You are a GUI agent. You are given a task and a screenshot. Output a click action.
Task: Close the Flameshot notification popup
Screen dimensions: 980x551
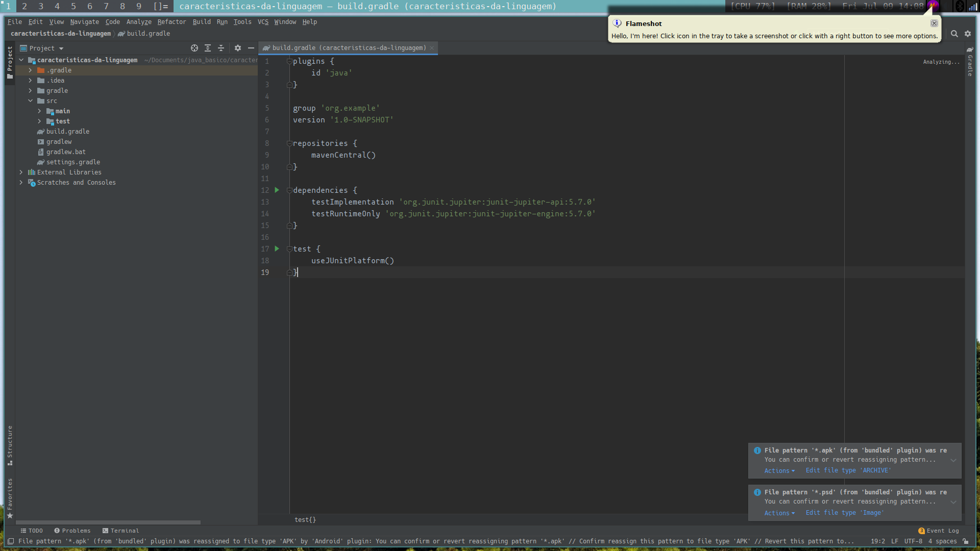click(x=934, y=23)
